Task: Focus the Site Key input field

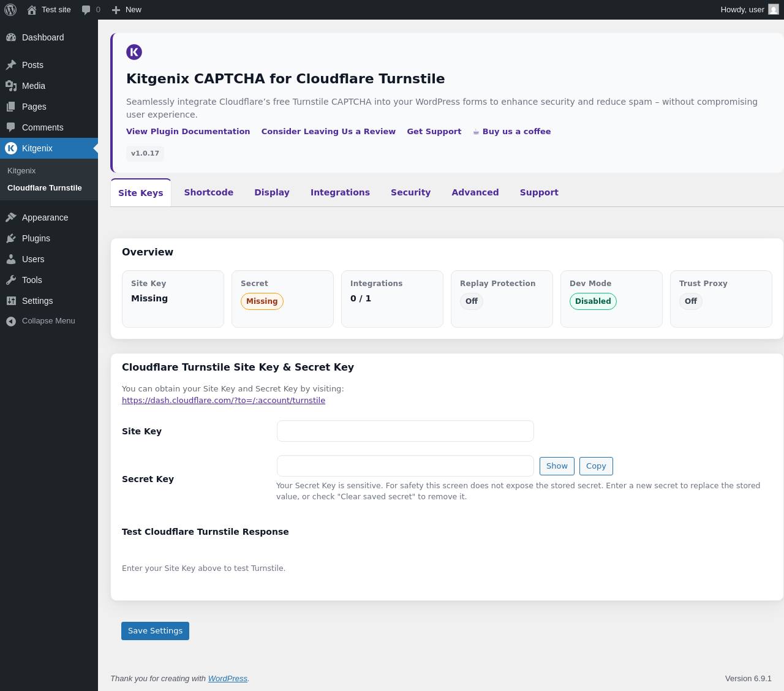Action: tap(405, 431)
